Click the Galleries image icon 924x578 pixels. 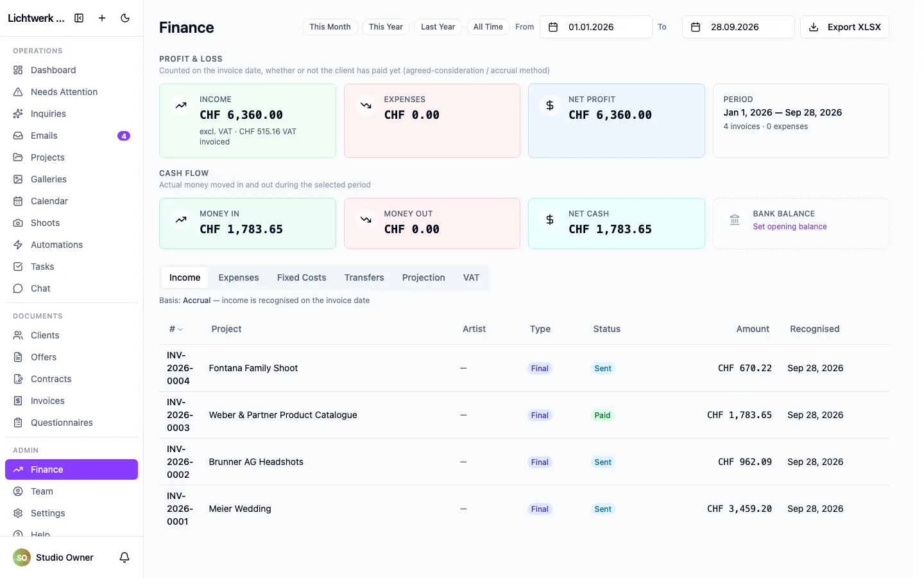tap(18, 179)
